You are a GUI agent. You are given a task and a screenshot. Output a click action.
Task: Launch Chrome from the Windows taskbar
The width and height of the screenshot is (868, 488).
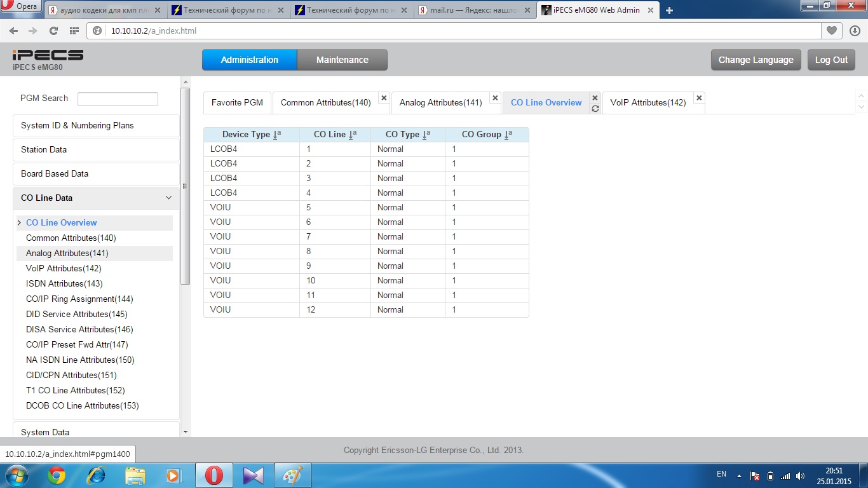tap(57, 475)
